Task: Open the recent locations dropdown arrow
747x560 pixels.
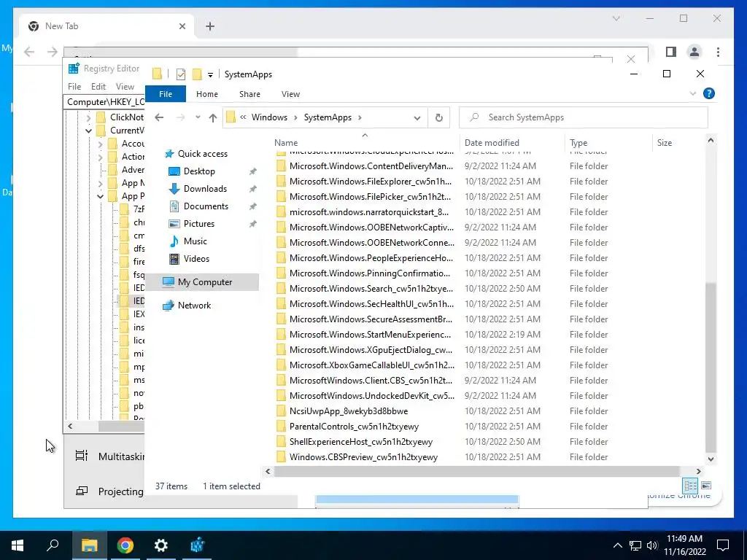Action: click(198, 117)
